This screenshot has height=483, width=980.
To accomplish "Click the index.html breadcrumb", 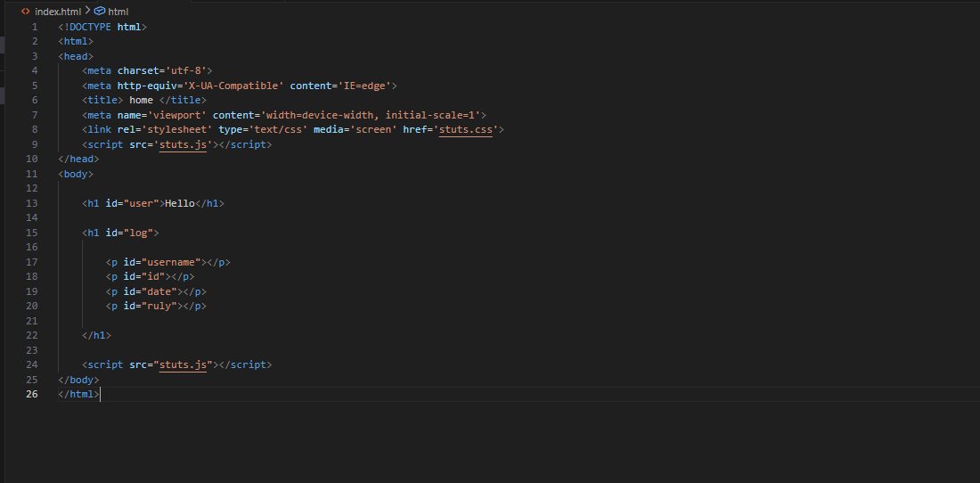I will (58, 12).
